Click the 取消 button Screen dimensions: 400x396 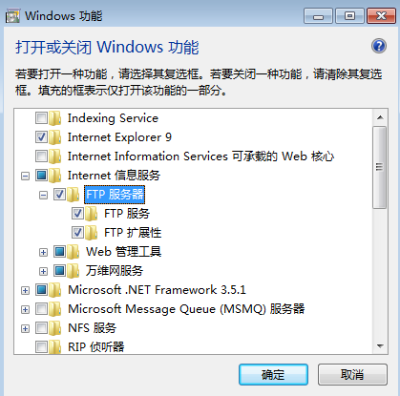point(353,375)
